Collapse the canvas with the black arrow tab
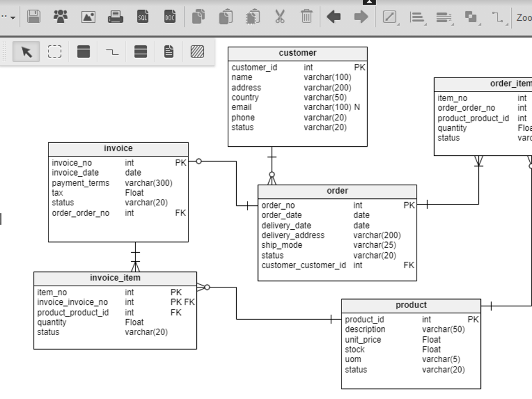The height and width of the screenshot is (399, 532). pos(369,2)
